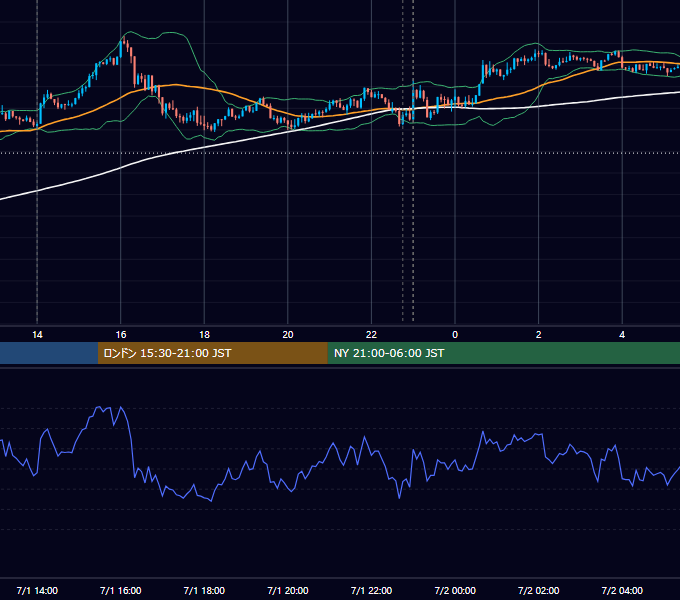
Task: Select the "2" hour axis label
Action: 539,335
